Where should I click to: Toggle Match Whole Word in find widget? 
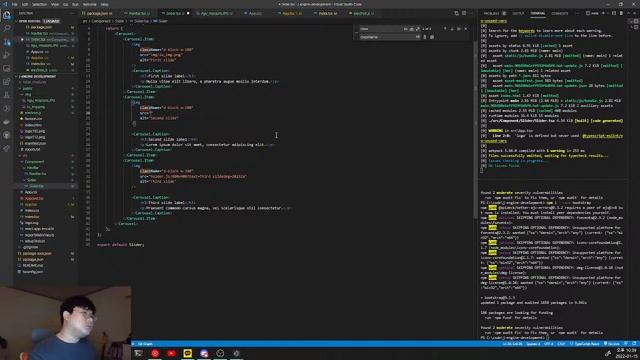(411, 29)
